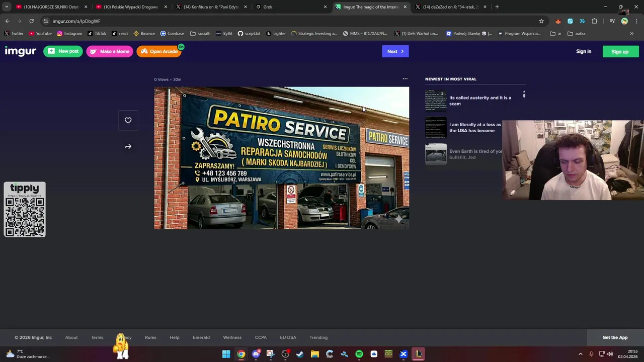Open the three-dot post options menu
This screenshot has height=362, width=644.
(405, 79)
